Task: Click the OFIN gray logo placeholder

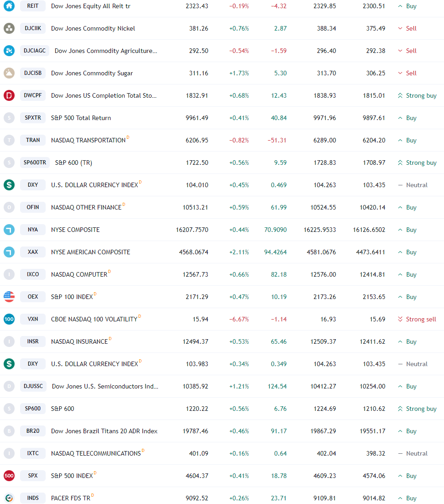Action: click(x=9, y=207)
